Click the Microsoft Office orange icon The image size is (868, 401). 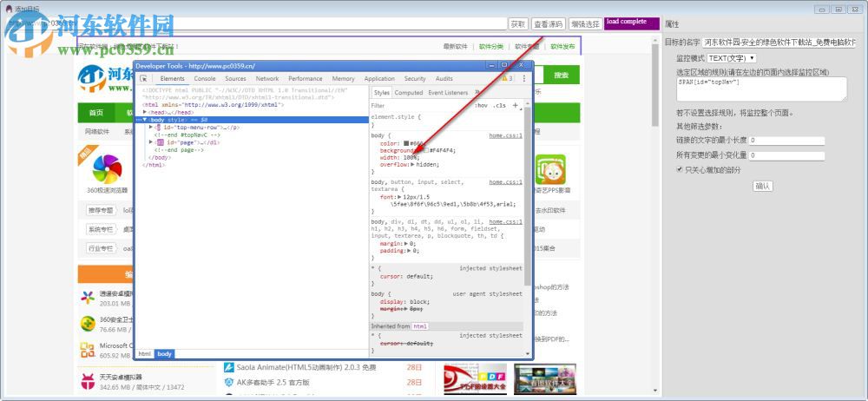[88, 350]
